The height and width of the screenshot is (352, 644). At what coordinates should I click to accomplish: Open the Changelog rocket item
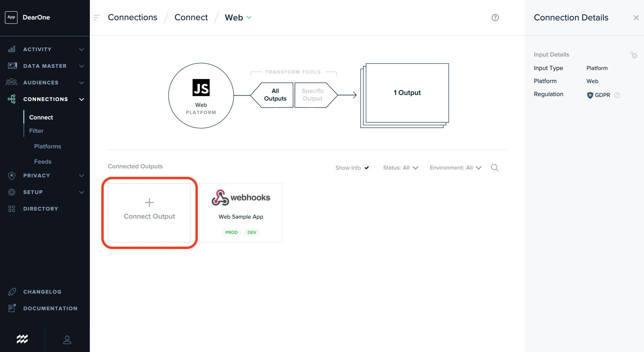[x=42, y=292]
